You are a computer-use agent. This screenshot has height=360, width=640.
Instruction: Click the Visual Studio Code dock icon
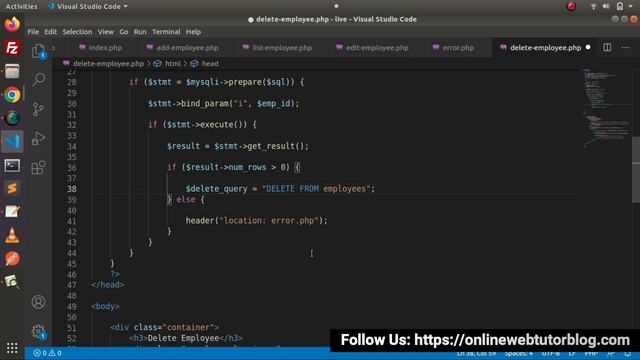[x=12, y=141]
